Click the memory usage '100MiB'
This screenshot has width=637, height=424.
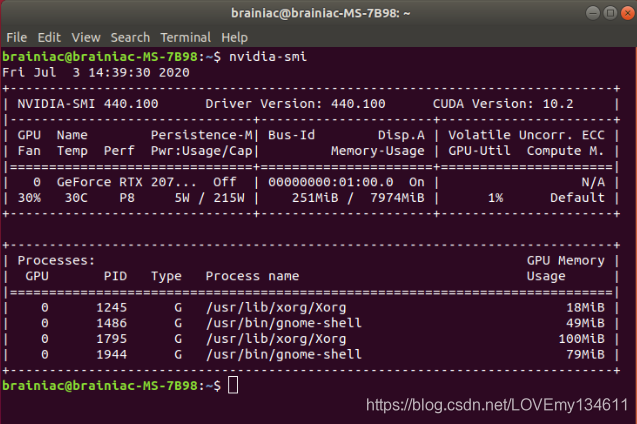coord(581,339)
